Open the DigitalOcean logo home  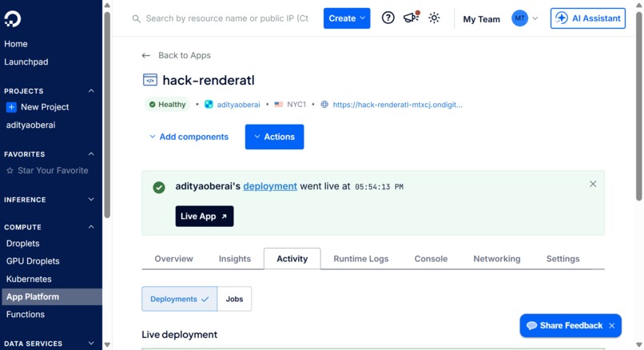12,19
